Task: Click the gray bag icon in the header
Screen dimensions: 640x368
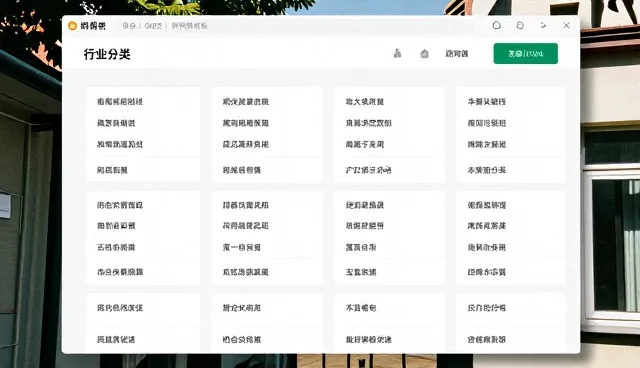Action: coord(424,53)
